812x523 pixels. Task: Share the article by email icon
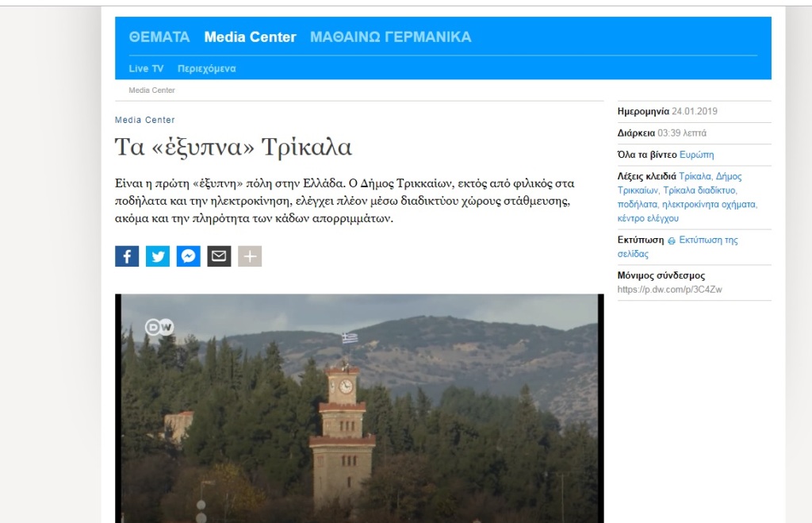tap(219, 256)
